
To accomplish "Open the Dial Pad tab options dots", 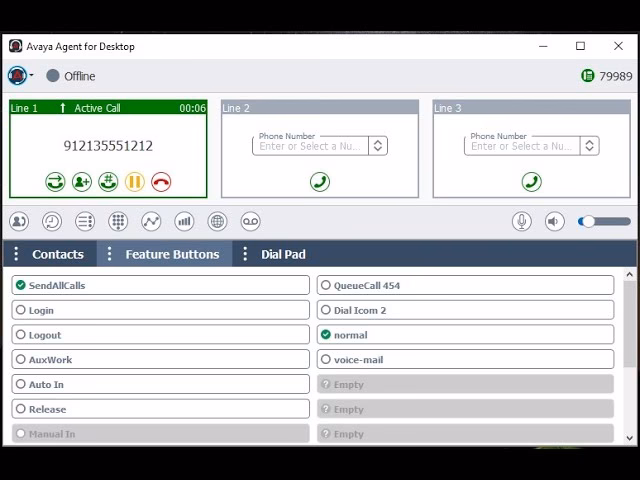I will [245, 254].
